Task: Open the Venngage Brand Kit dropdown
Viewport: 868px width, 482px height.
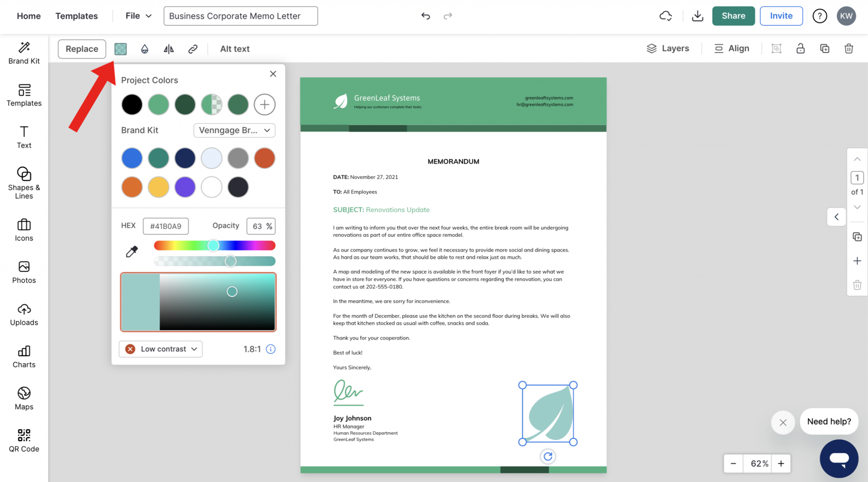Action: point(234,130)
